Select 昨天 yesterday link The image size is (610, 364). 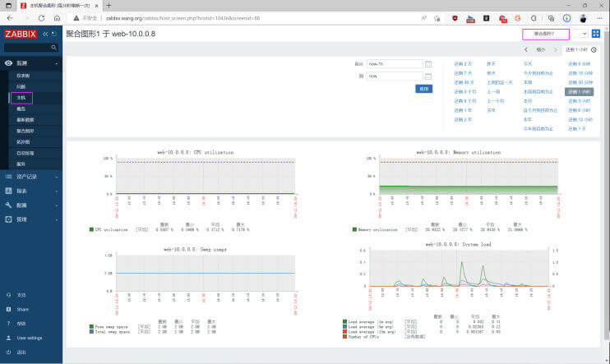point(491,64)
